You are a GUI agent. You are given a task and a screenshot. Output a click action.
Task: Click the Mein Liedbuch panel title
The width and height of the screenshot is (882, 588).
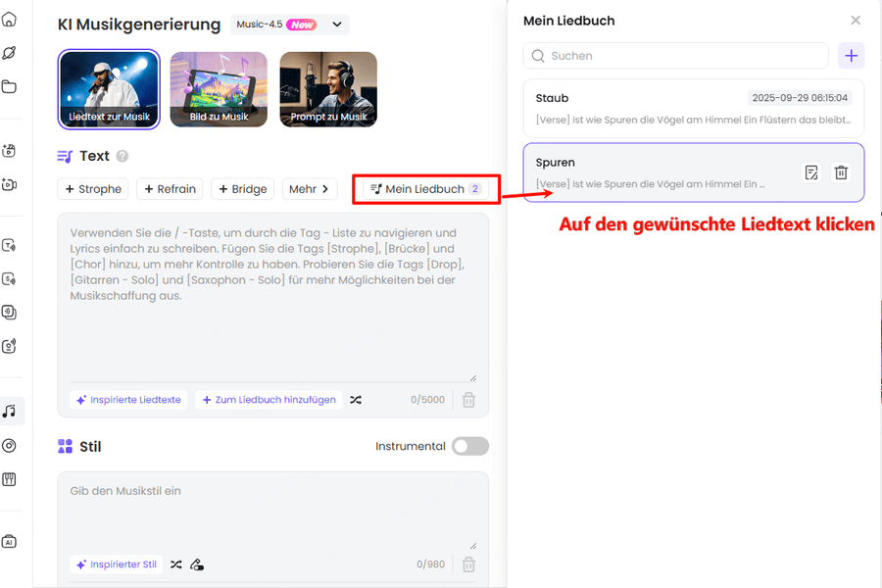[568, 21]
